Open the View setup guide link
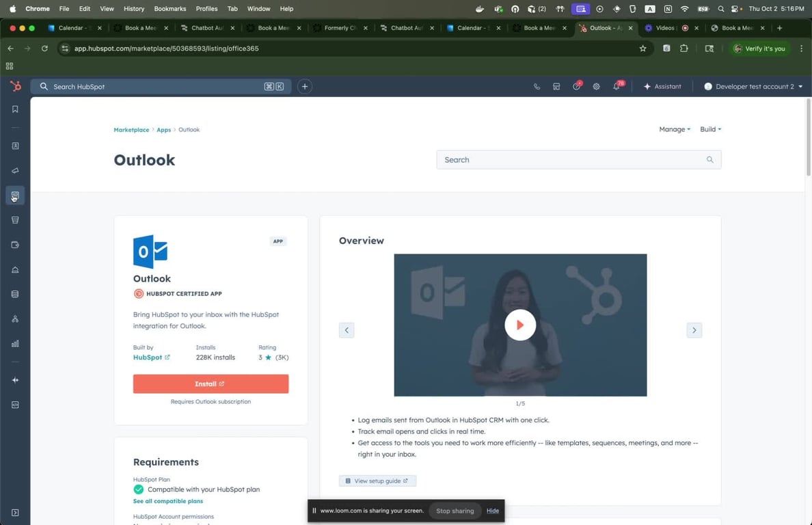 click(377, 481)
